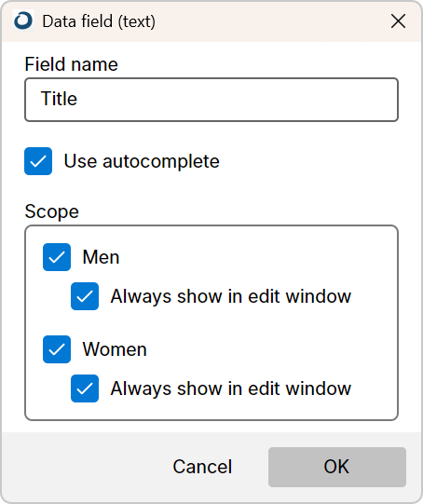Click the app logo icon in title bar
This screenshot has width=423, height=504.
[x=23, y=20]
